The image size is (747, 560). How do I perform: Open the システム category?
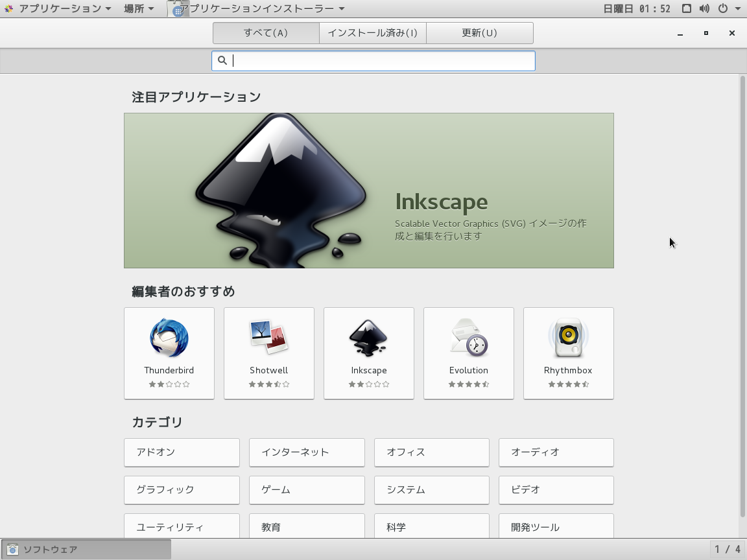432,490
